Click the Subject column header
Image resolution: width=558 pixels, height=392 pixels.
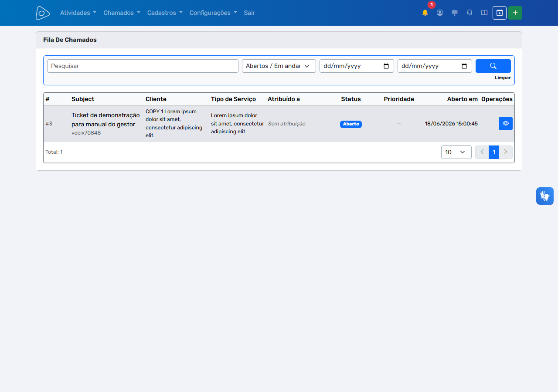tap(83, 99)
